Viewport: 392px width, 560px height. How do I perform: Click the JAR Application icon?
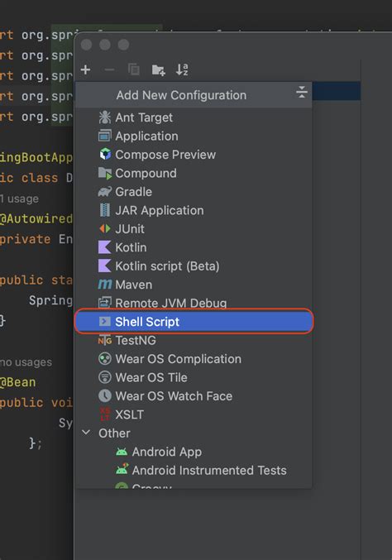[104, 210]
